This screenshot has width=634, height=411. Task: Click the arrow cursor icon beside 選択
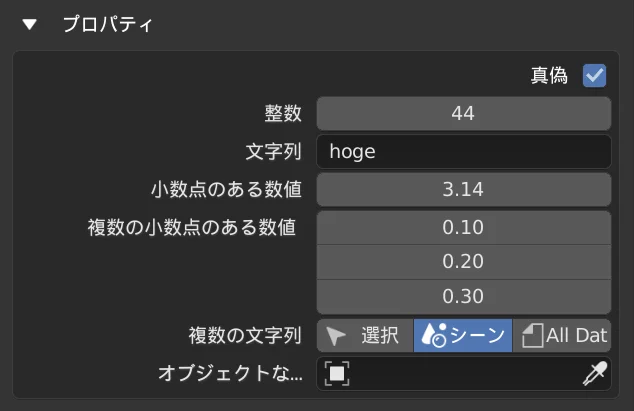click(x=337, y=335)
